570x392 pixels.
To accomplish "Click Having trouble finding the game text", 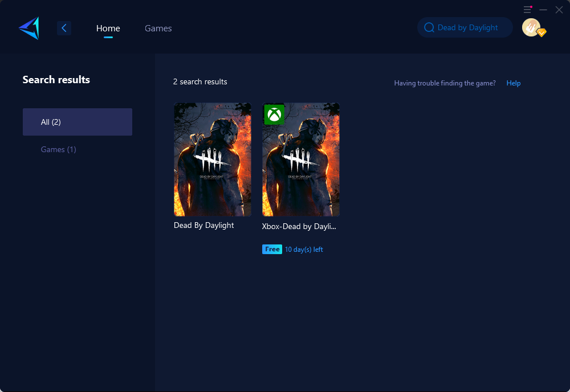I will click(x=445, y=83).
